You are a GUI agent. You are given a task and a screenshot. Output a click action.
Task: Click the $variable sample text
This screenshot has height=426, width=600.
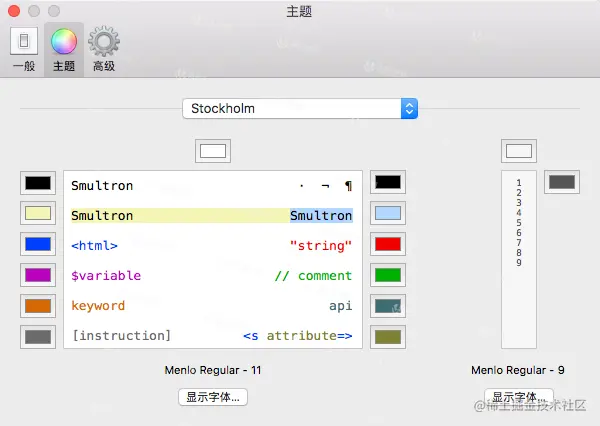(106, 276)
